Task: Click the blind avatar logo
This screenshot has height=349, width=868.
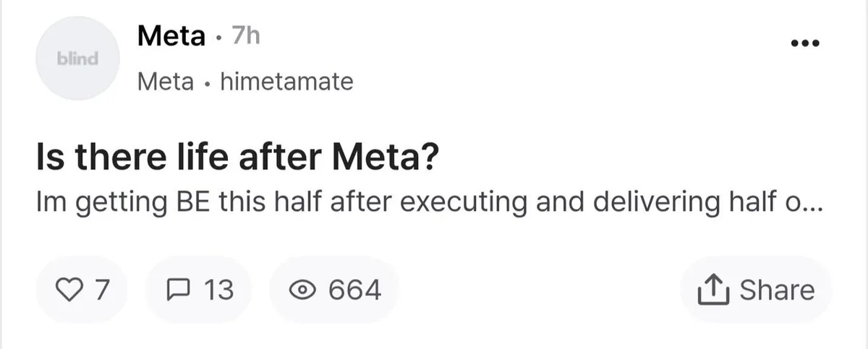Action: [77, 59]
